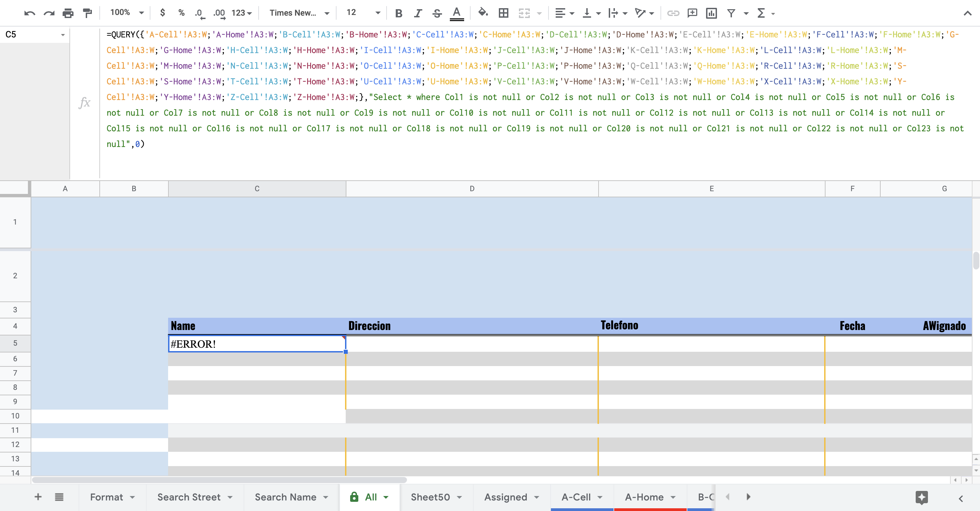
Task: Click the borders/grid icon
Action: click(504, 12)
